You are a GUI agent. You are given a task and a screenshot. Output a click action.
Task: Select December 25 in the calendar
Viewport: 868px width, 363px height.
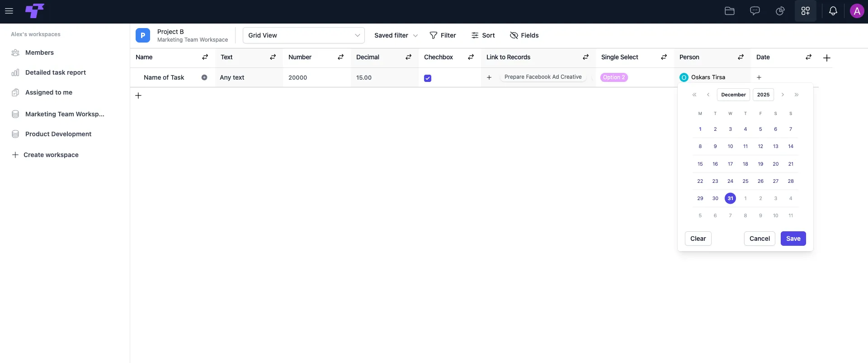click(x=745, y=181)
